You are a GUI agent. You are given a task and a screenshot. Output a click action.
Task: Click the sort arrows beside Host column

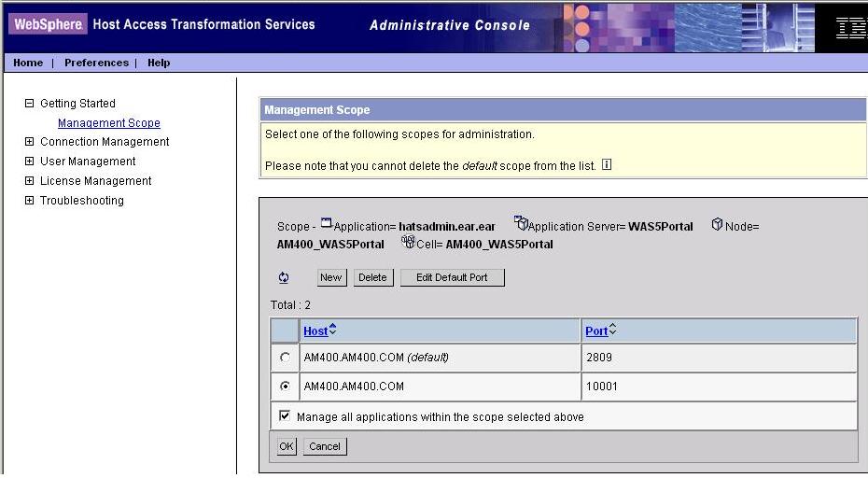(x=332, y=330)
